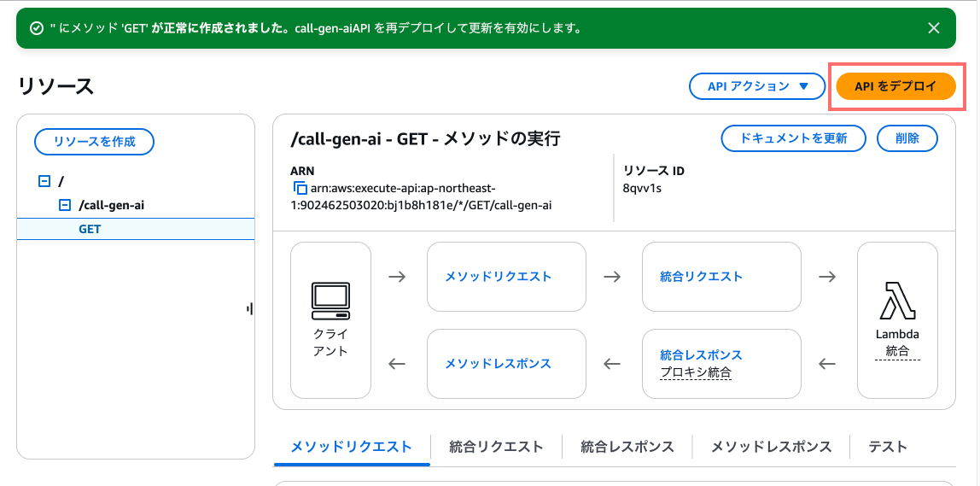Click the リソースを作成 button
980x486 pixels.
[95, 142]
